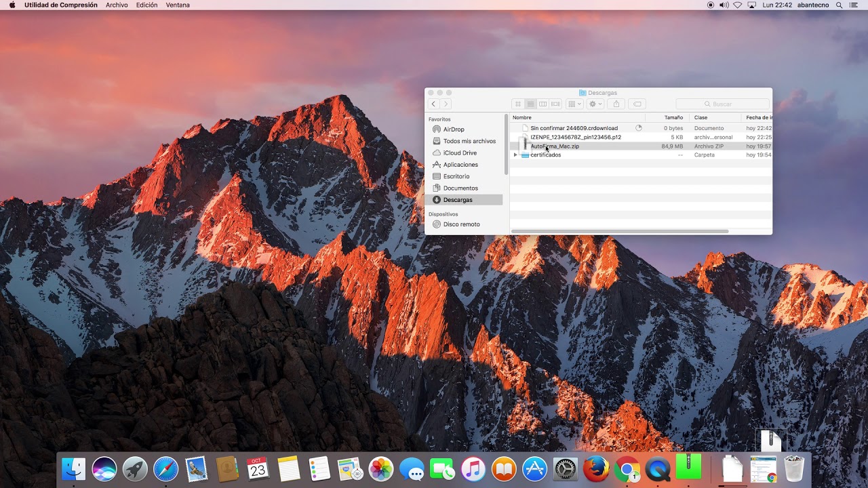This screenshot has width=868, height=488.
Task: Expand the certificados folder disclosure triangle
Action: pyautogui.click(x=515, y=155)
